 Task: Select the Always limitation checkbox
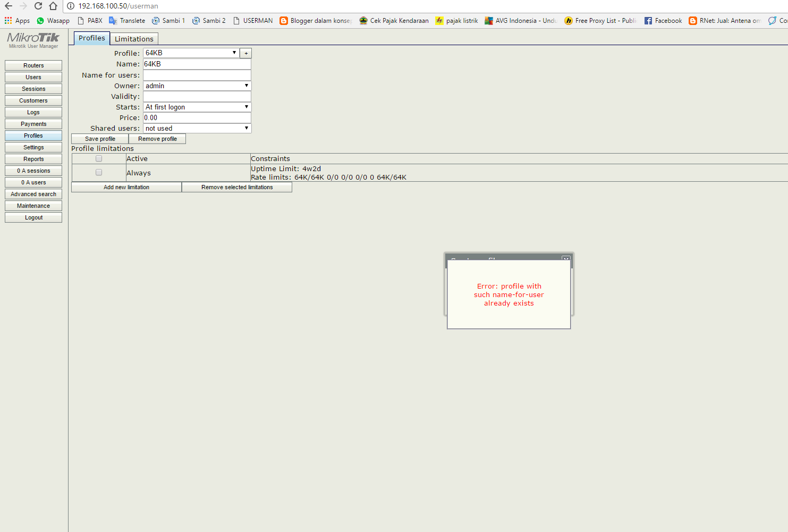click(x=99, y=172)
